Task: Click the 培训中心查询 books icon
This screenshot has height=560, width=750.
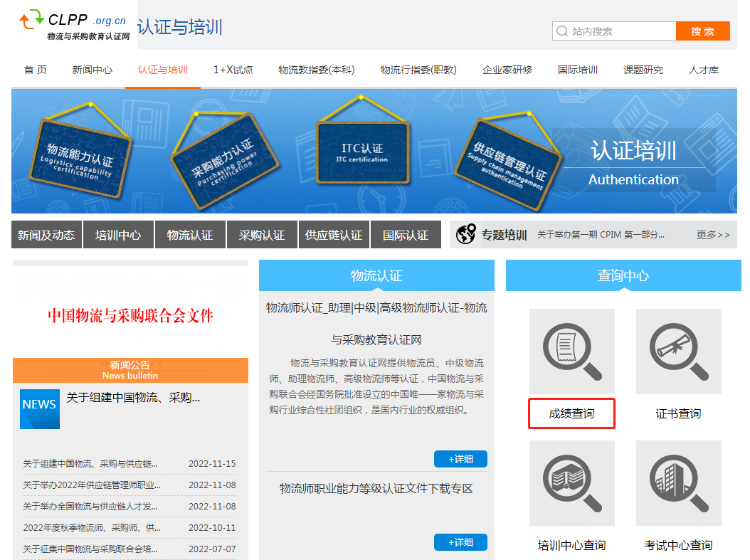Action: click(571, 482)
